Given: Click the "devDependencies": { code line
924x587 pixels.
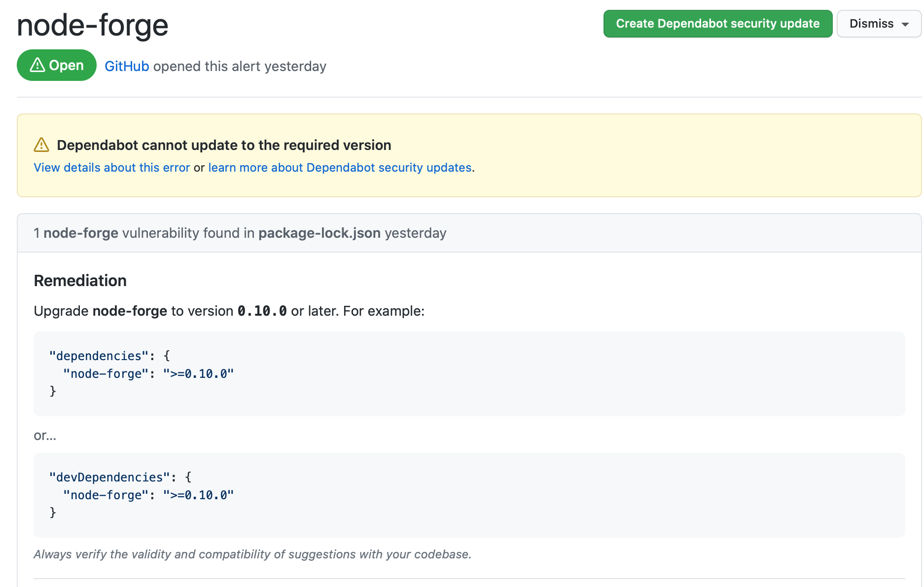Looking at the screenshot, I should coord(120,477).
